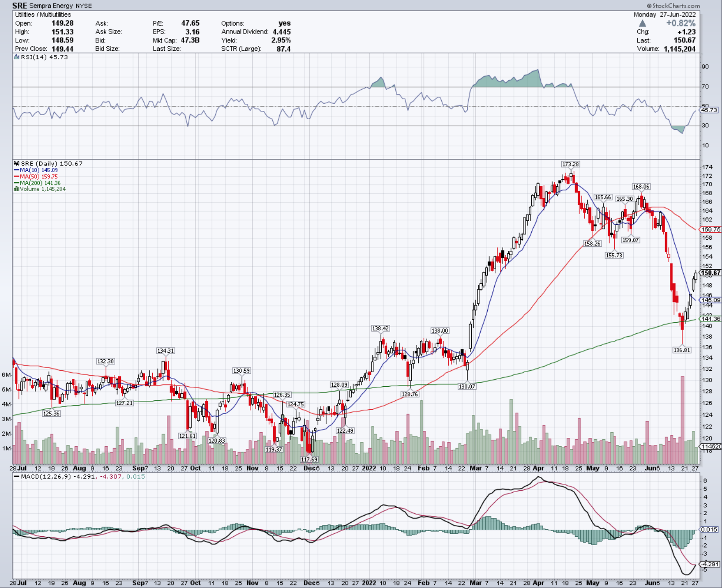The image size is (722, 588).
Task: Click the Low value 148.59
Action: [62, 40]
